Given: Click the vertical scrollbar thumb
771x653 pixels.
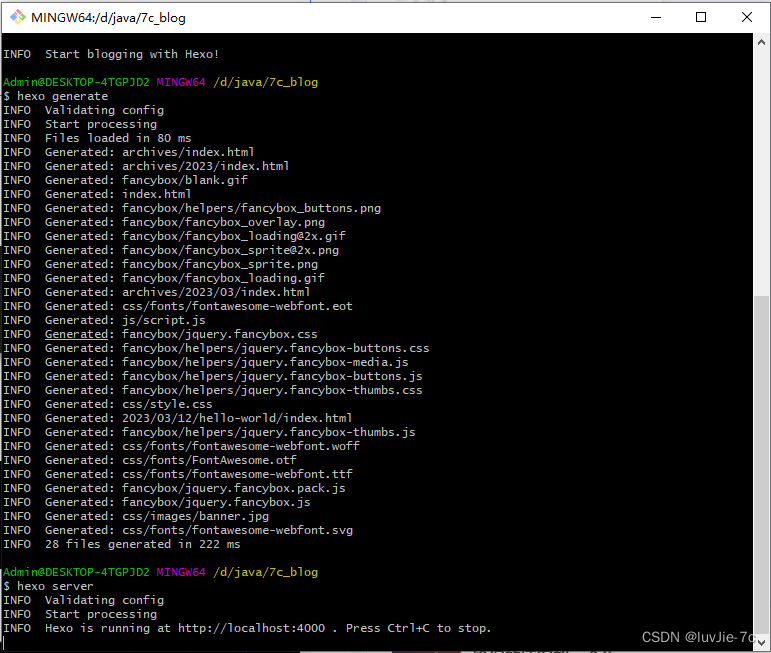Looking at the screenshot, I should (x=762, y=465).
